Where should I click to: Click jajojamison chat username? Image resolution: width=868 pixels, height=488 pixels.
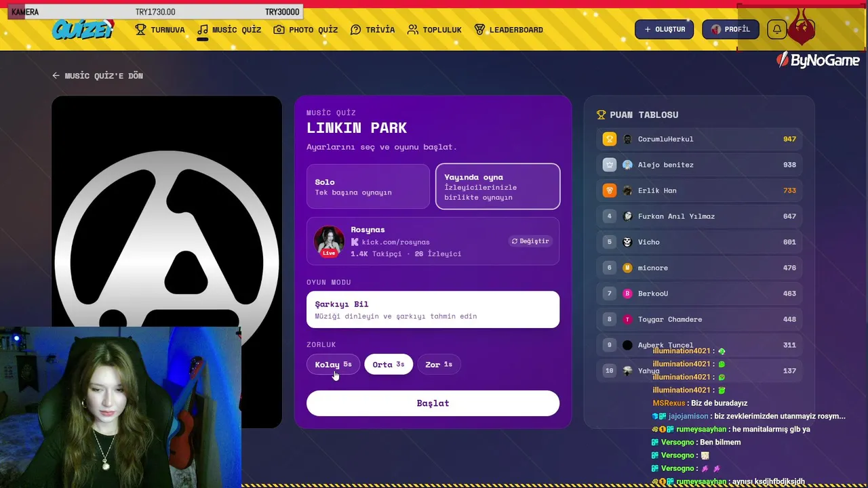pyautogui.click(x=688, y=416)
